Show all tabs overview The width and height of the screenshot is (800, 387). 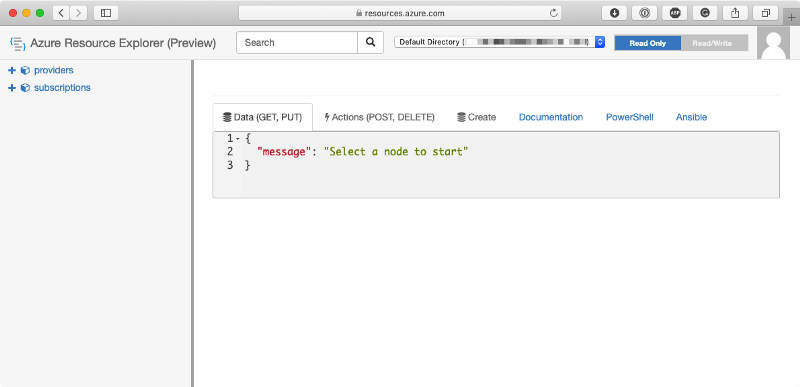tap(765, 13)
